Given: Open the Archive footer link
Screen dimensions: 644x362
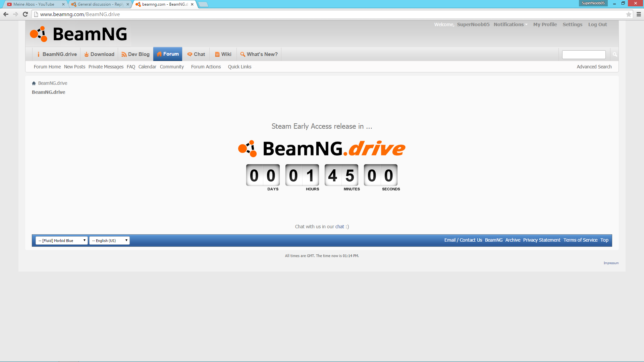Looking at the screenshot, I should coord(513,240).
